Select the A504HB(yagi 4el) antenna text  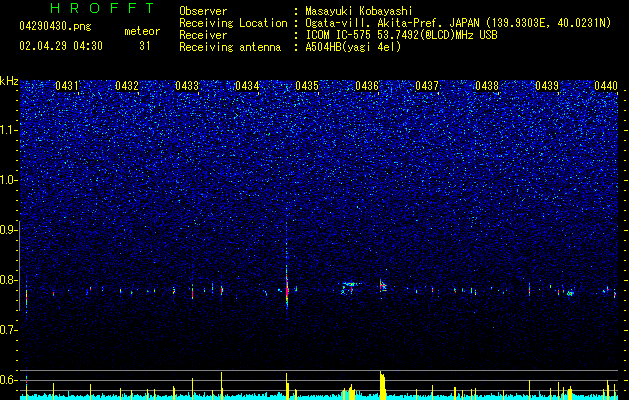[x=353, y=47]
